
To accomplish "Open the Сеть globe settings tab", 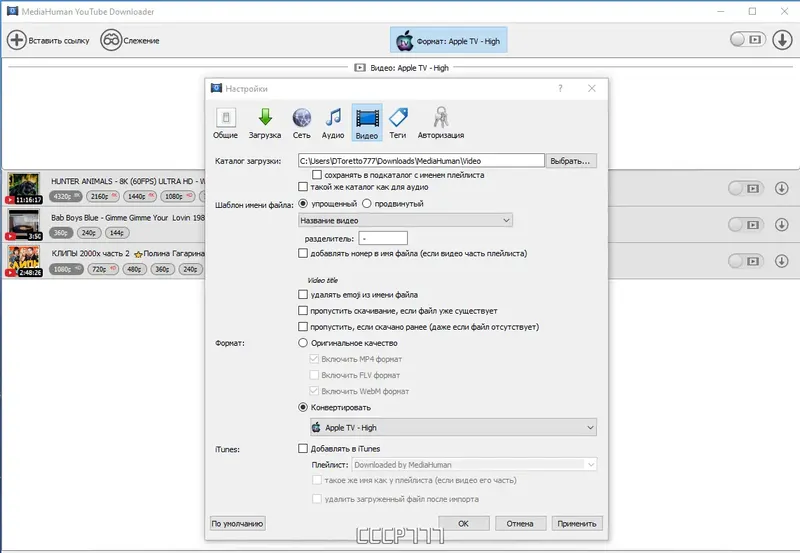I will coord(302,123).
